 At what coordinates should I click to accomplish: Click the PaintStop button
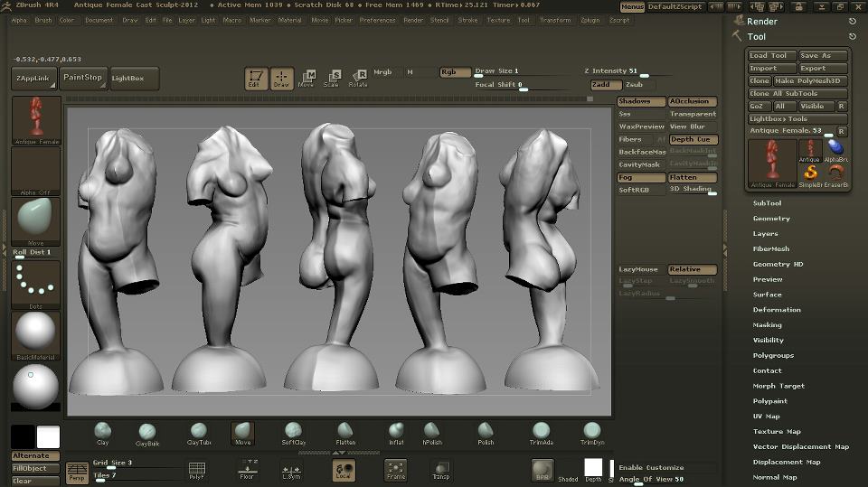[x=83, y=78]
